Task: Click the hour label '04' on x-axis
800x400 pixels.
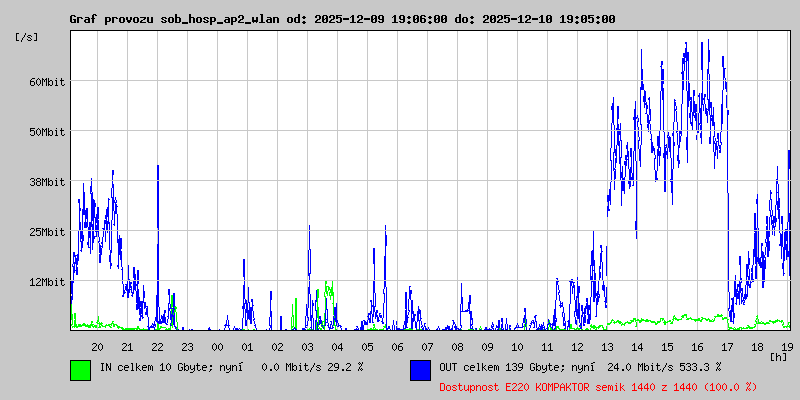Action: pos(337,347)
